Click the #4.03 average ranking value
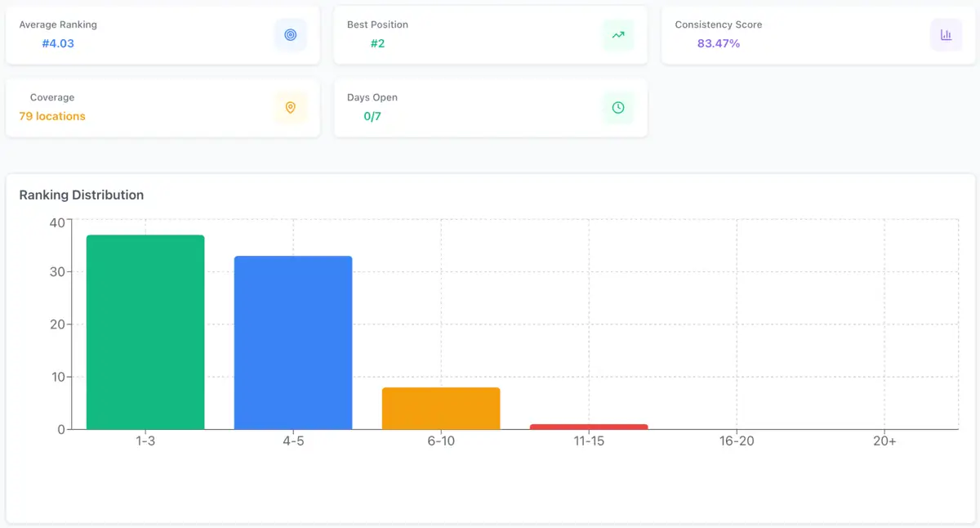The height and width of the screenshot is (528, 980). click(x=58, y=43)
